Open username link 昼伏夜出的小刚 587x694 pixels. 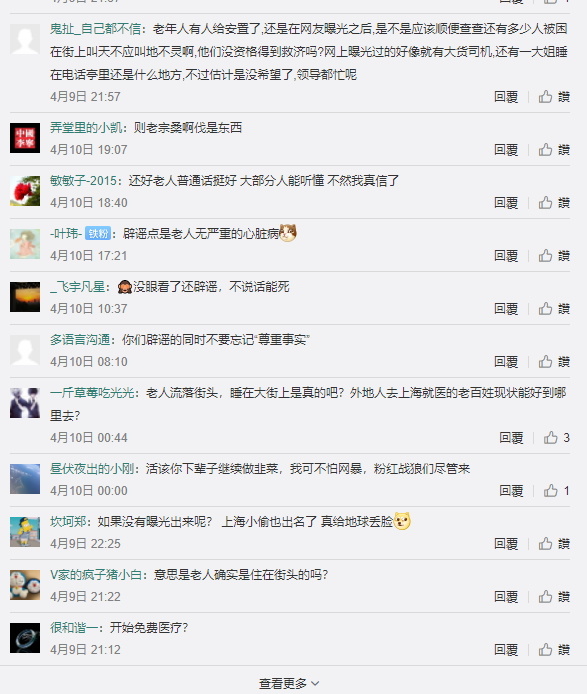92,469
